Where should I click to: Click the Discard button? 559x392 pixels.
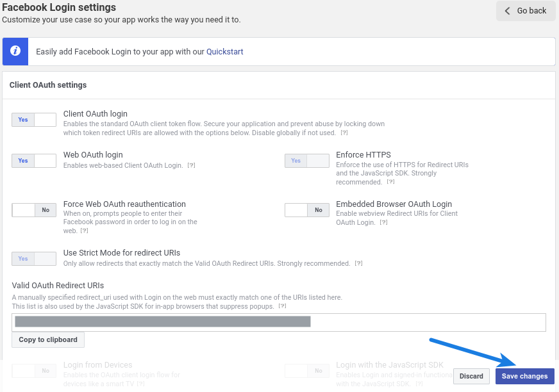click(x=471, y=377)
